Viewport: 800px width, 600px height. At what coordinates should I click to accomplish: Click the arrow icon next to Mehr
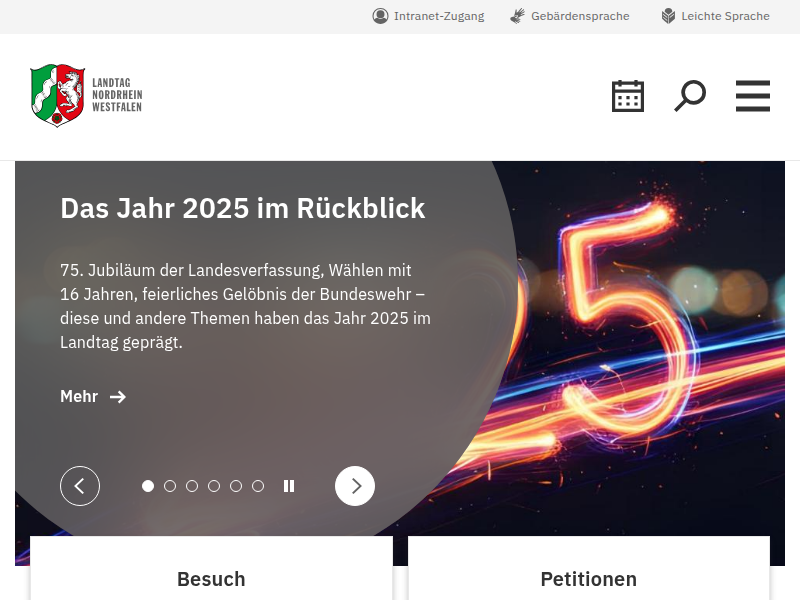pos(118,397)
